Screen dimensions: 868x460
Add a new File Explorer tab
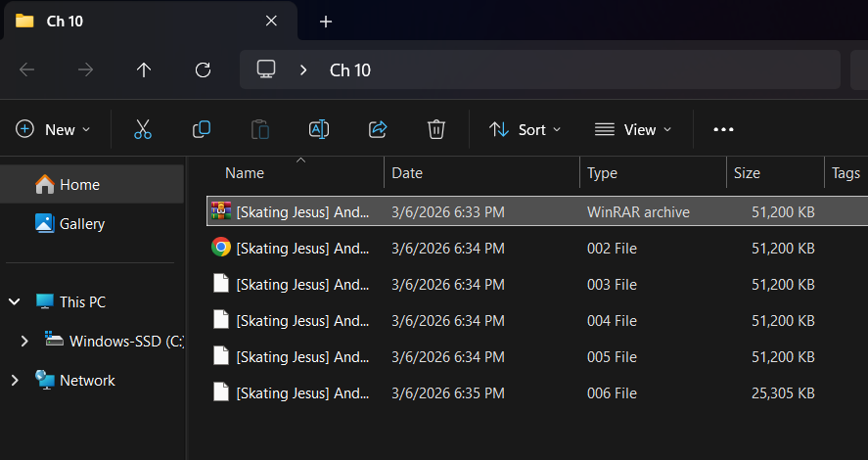[x=326, y=22]
